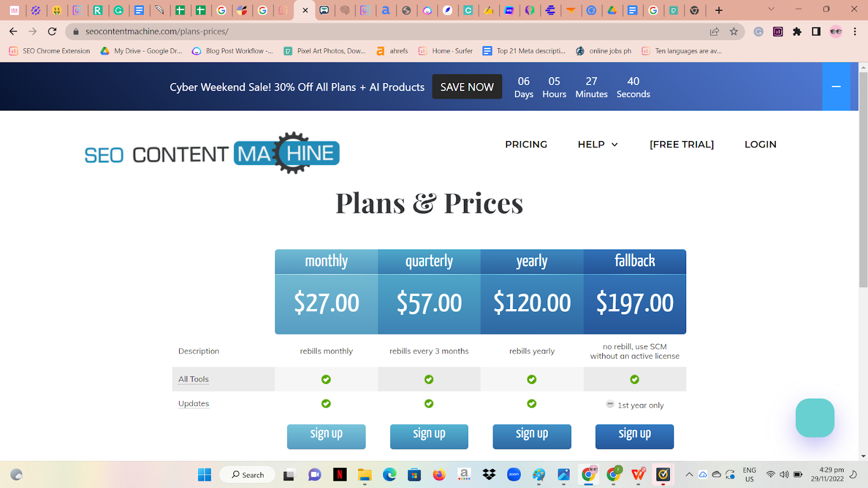Share this page using the address bar icon
Image resolution: width=868 pixels, height=488 pixels.
(x=714, y=31)
